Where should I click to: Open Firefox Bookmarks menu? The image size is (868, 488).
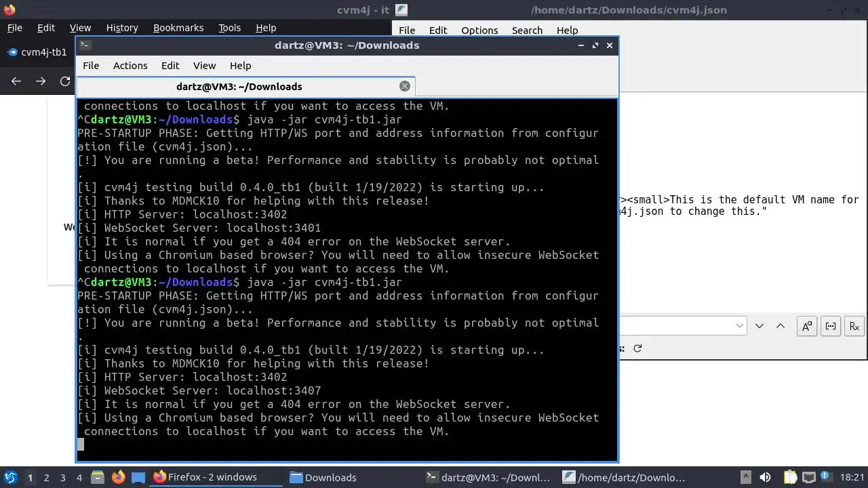pyautogui.click(x=178, y=28)
